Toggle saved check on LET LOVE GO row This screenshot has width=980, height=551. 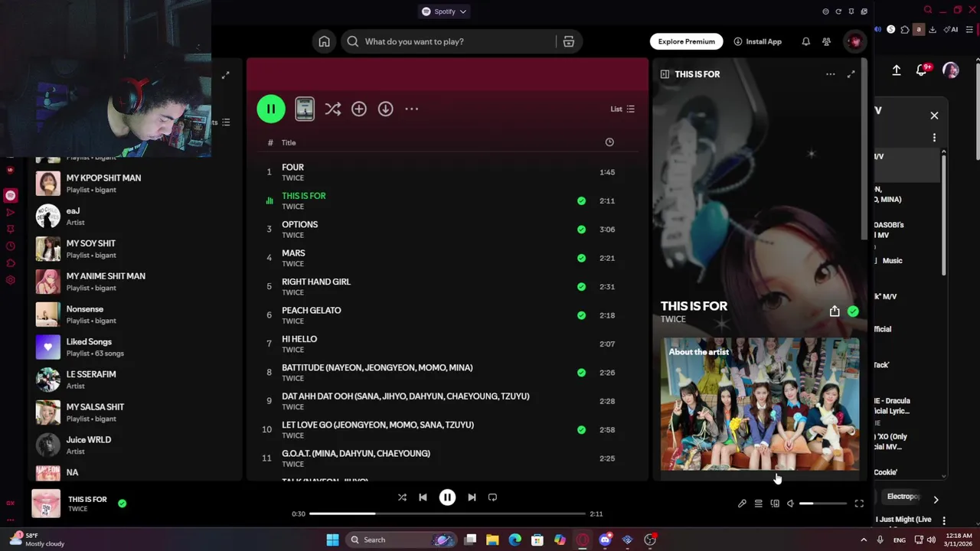point(581,429)
